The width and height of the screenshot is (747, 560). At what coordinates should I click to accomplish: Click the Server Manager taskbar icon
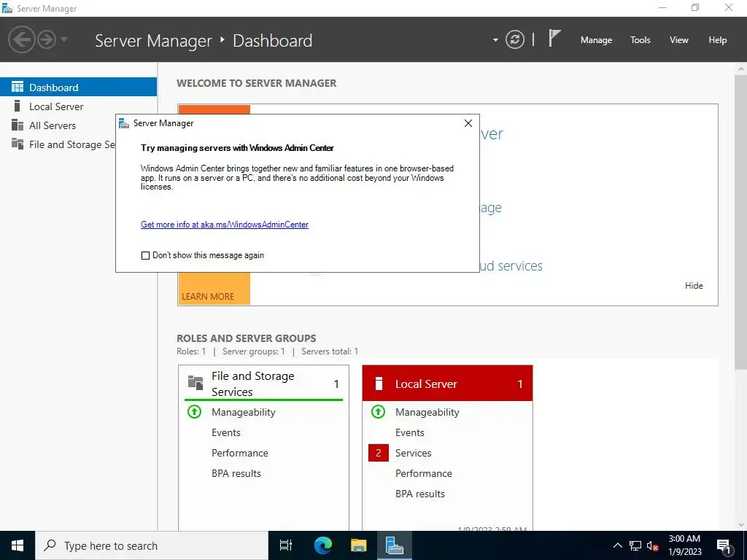395,545
